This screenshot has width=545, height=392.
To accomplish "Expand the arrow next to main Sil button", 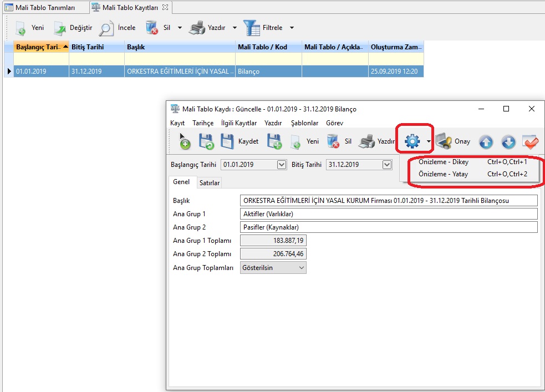I will (180, 28).
